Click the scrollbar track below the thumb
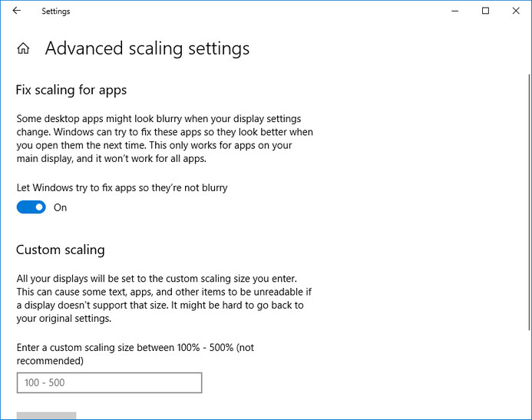 point(529,373)
